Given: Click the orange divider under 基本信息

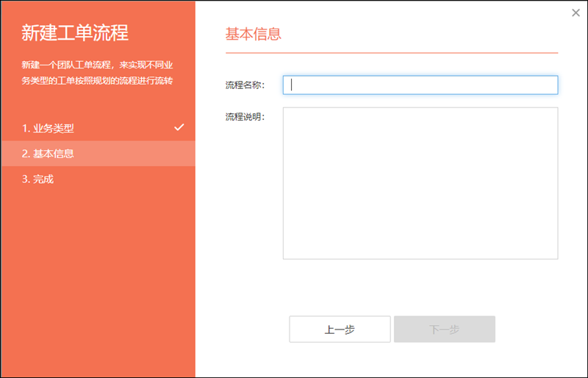Looking at the screenshot, I should tap(391, 53).
